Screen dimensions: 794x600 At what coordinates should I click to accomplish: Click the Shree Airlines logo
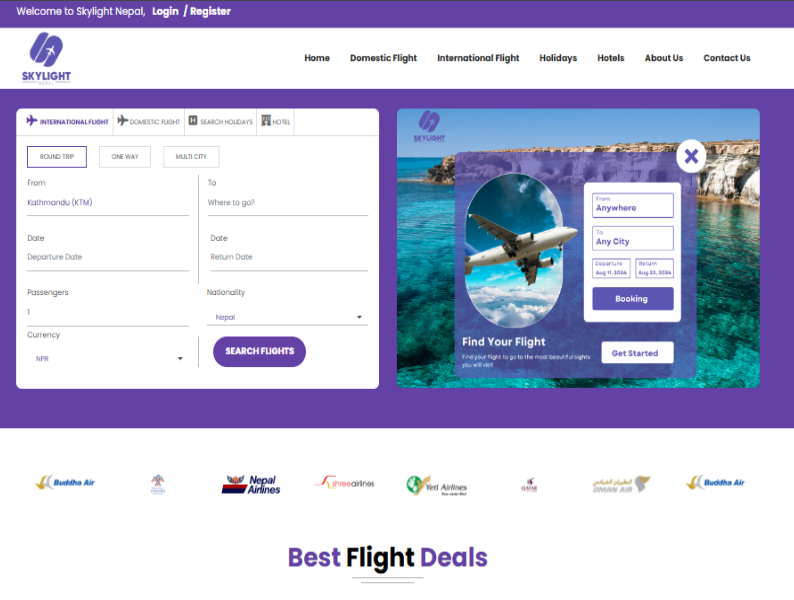[x=345, y=483]
